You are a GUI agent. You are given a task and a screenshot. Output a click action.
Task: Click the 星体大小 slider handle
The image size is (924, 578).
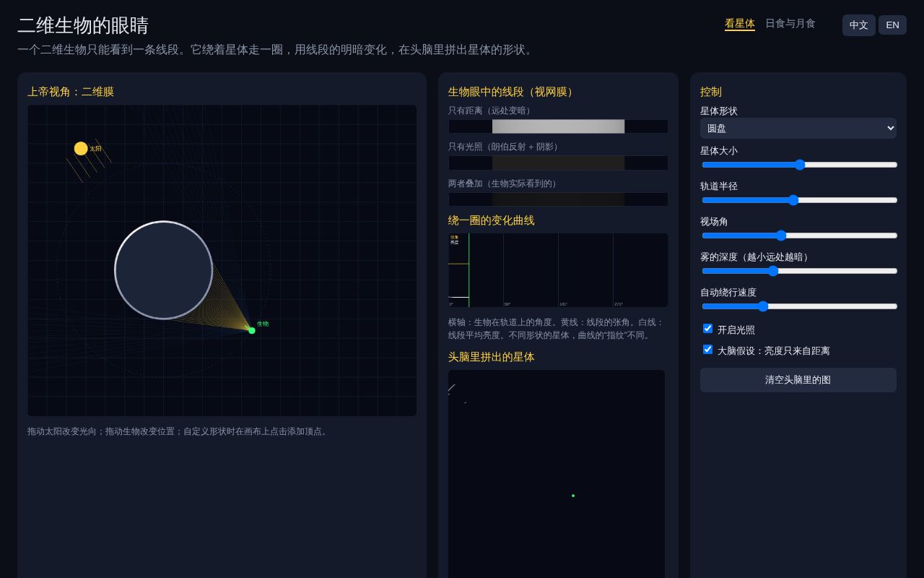coord(800,165)
